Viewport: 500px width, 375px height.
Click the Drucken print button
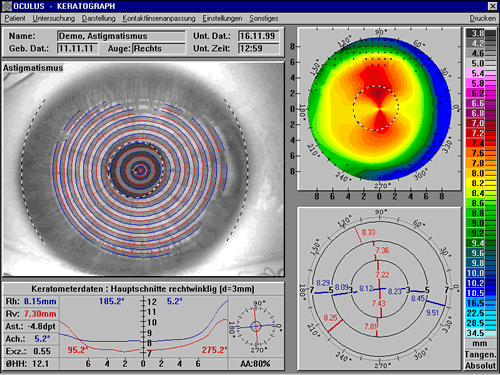(483, 18)
